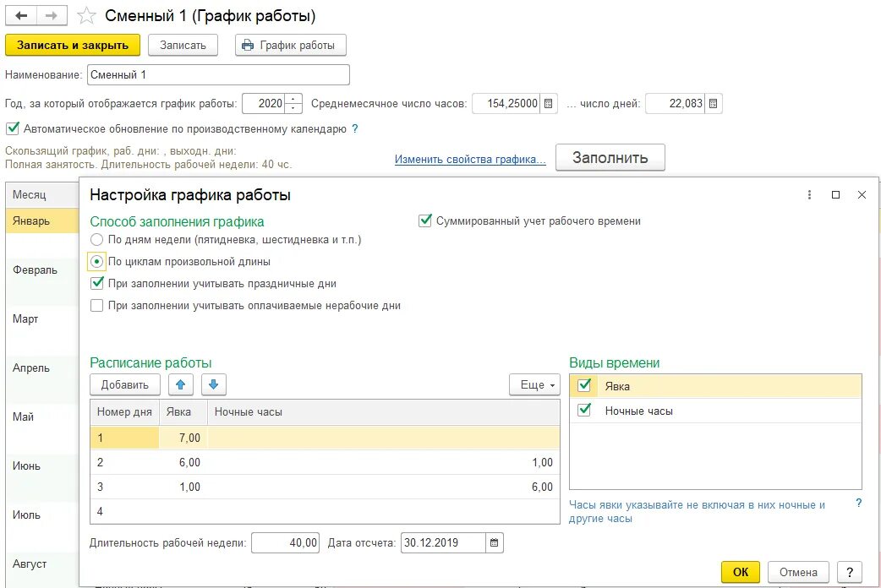The height and width of the screenshot is (588, 881).
Task: Open calendar picker for Дата отсчета
Action: click(x=494, y=542)
